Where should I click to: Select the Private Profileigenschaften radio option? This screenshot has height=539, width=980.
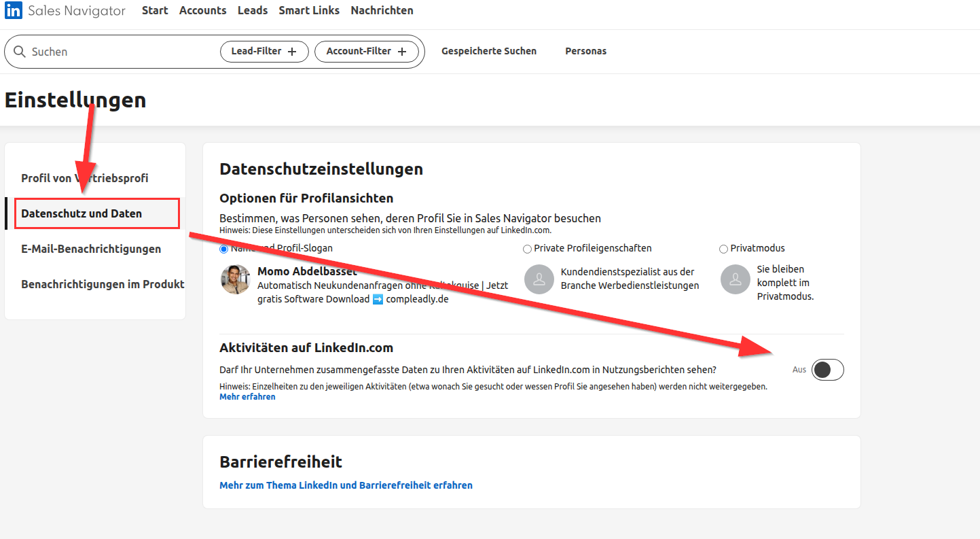tap(527, 249)
